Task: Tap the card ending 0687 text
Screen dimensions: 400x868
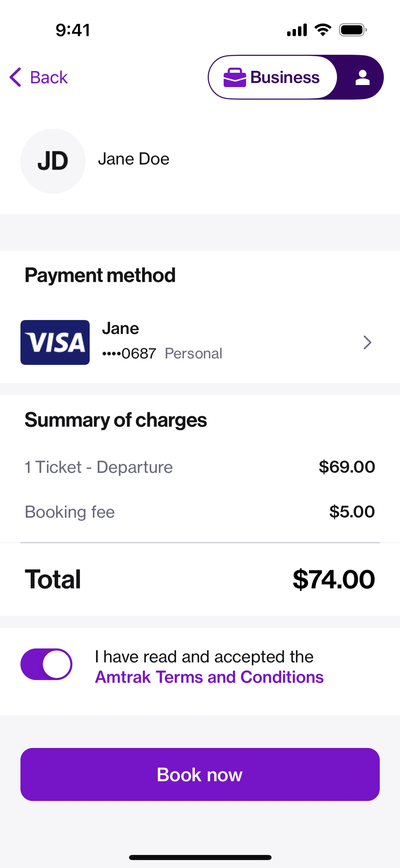Action: click(129, 353)
